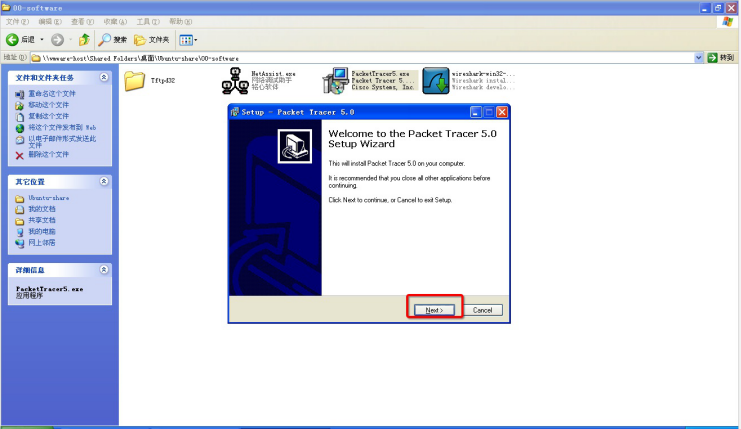The image size is (741, 429).
Task: Click Cancel in Packet Tracer Setup wizard
Action: (x=483, y=310)
